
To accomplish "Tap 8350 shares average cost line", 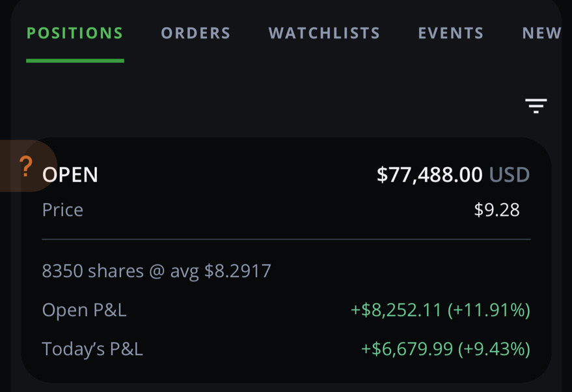I will (156, 271).
